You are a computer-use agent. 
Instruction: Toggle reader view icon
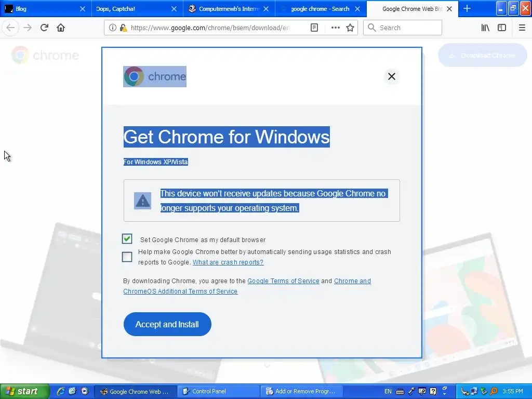314,28
